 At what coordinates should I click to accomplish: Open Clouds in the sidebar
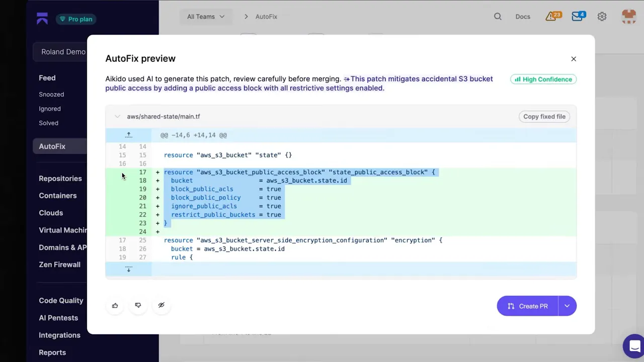point(51,213)
